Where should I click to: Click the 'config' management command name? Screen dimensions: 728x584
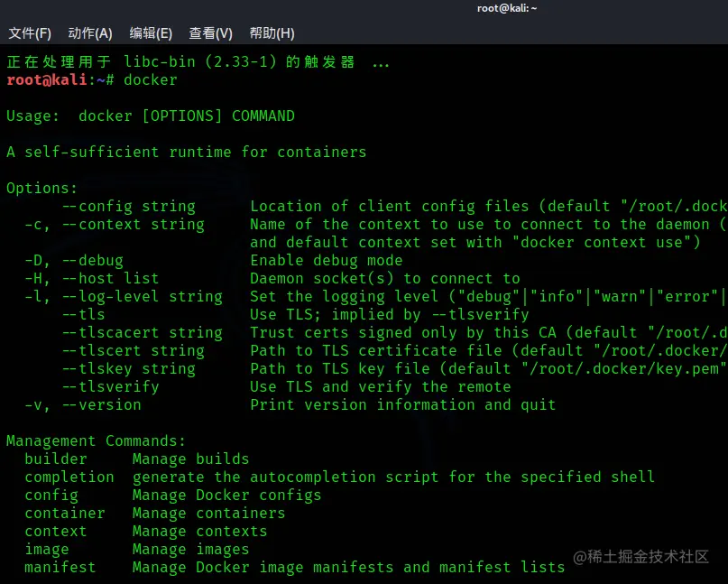[x=51, y=496]
